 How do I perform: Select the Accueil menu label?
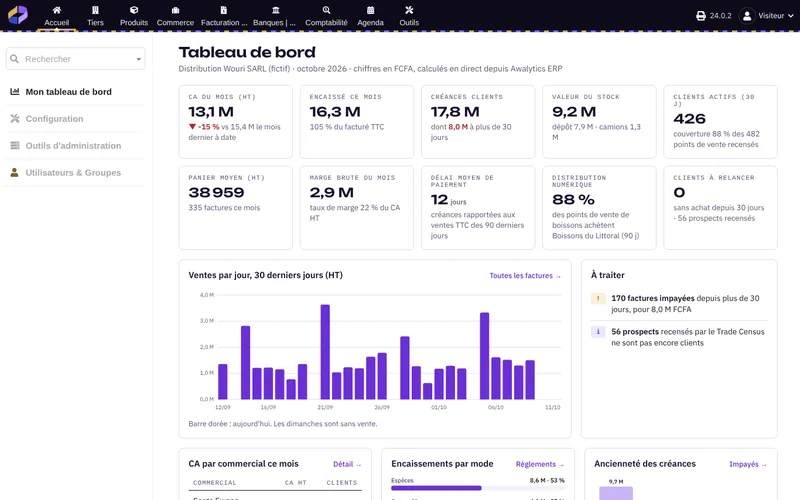[57, 22]
